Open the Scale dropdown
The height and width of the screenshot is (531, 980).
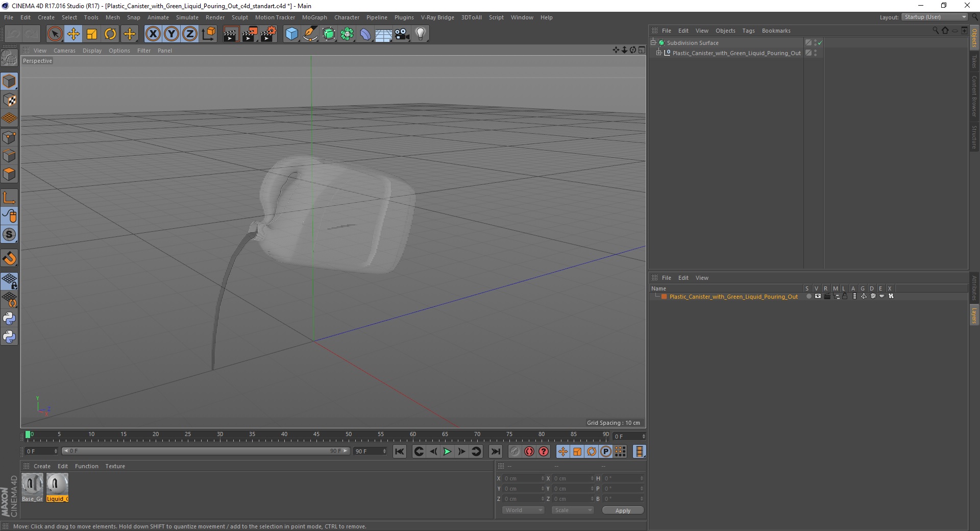pyautogui.click(x=573, y=510)
